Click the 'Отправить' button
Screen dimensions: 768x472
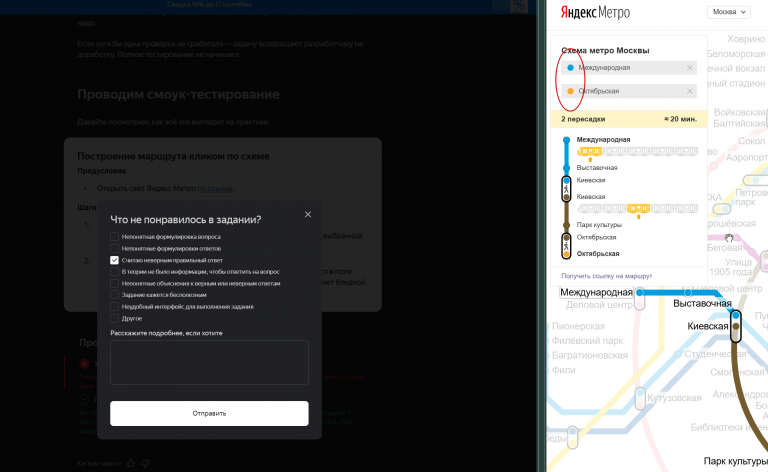click(209, 413)
